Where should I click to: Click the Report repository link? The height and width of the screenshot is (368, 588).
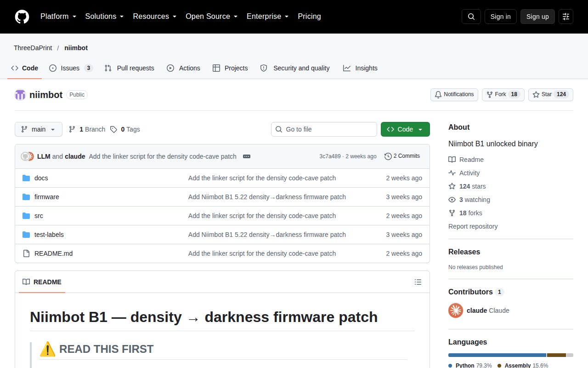click(x=473, y=226)
